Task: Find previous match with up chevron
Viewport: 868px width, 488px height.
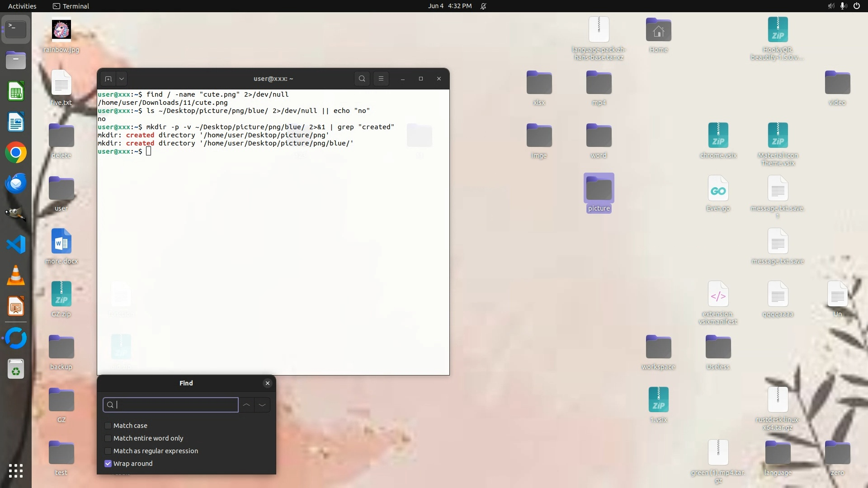Action: 246,405
